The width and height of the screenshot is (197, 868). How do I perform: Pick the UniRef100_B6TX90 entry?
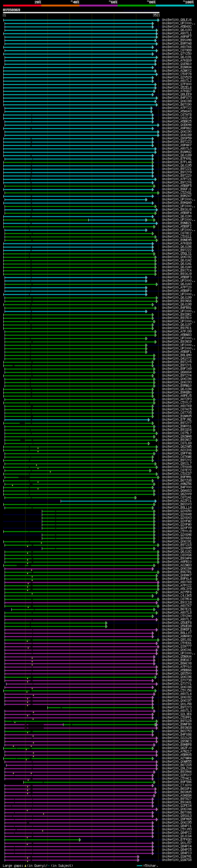[x=177, y=104]
